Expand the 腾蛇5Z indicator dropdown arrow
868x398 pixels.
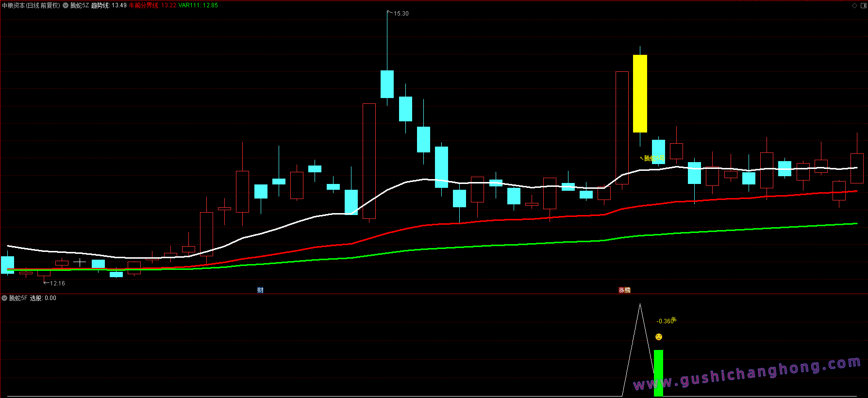pyautogui.click(x=66, y=5)
